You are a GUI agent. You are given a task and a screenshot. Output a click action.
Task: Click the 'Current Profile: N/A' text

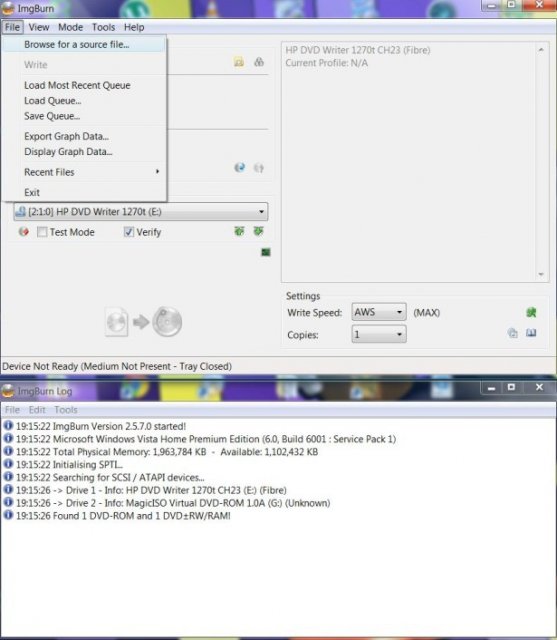click(x=326, y=63)
